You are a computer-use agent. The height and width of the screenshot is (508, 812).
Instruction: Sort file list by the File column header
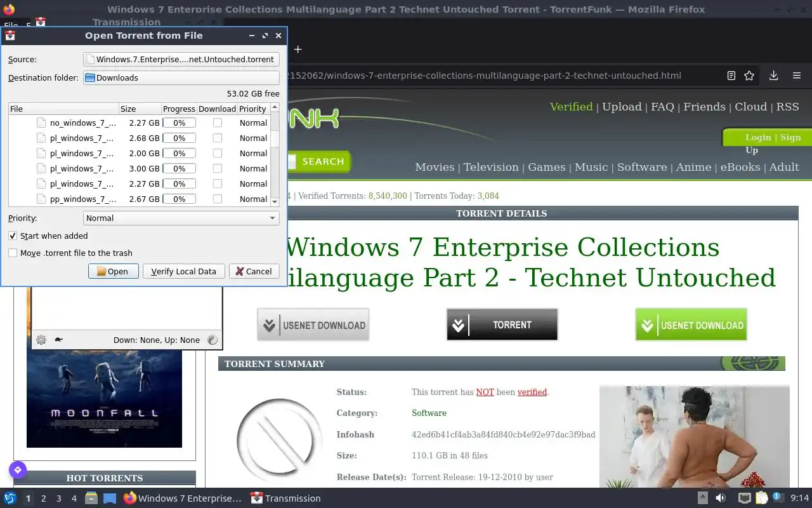63,109
